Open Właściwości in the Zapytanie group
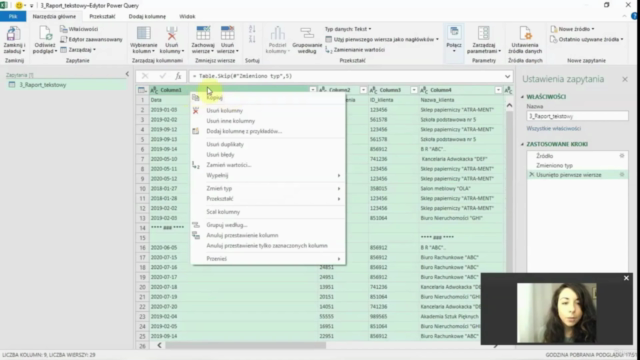 79,29
